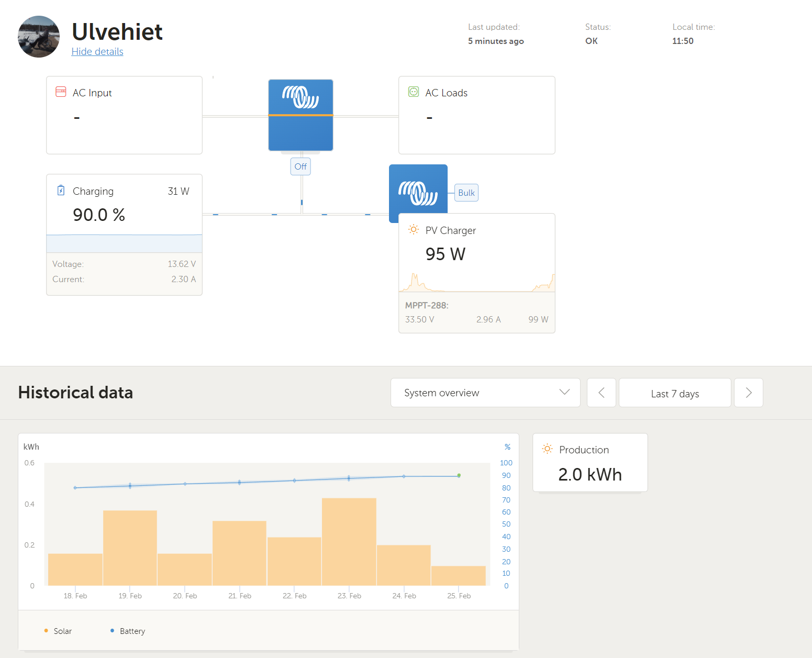Image resolution: width=812 pixels, height=658 pixels.
Task: Open the Last 7 days range selector
Action: pos(674,393)
